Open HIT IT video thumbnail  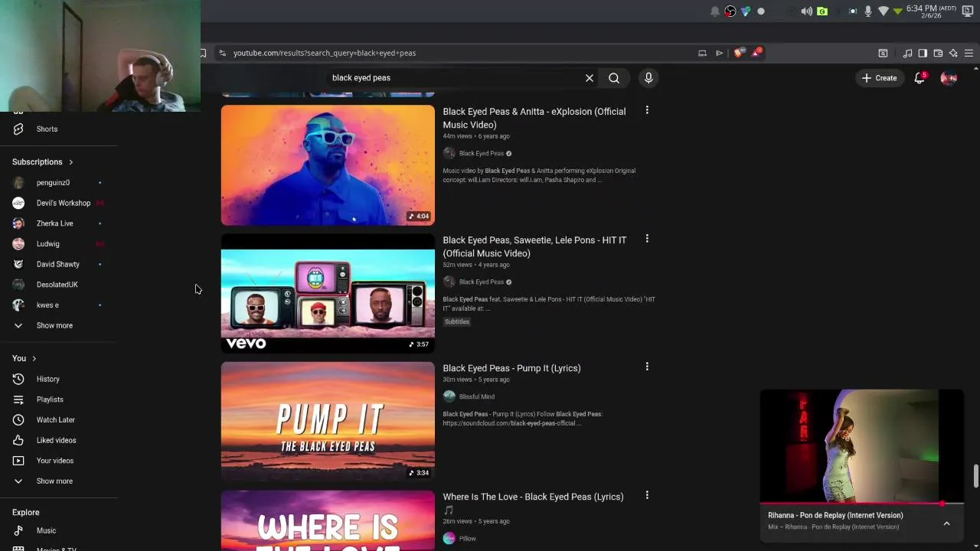328,294
